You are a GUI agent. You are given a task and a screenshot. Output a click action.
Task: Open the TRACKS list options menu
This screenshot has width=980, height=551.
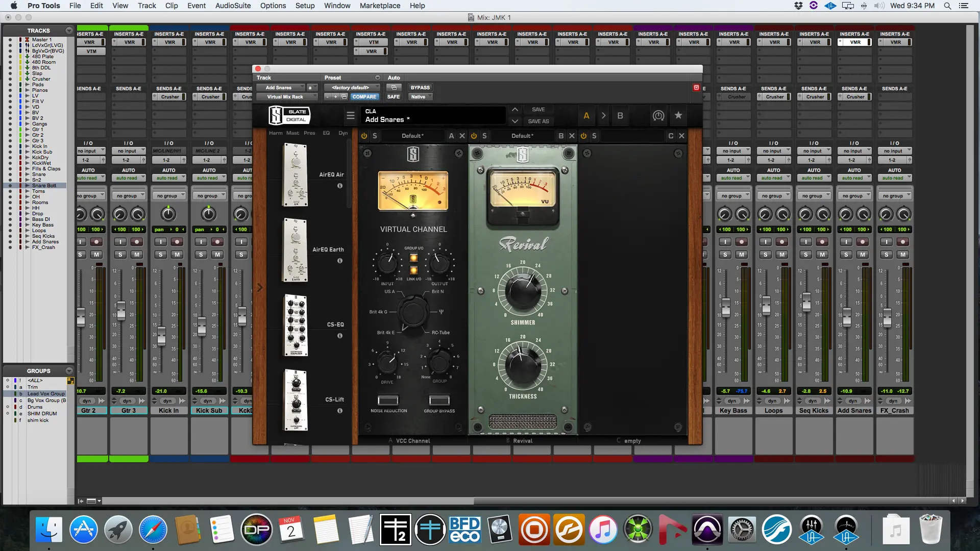69,31
